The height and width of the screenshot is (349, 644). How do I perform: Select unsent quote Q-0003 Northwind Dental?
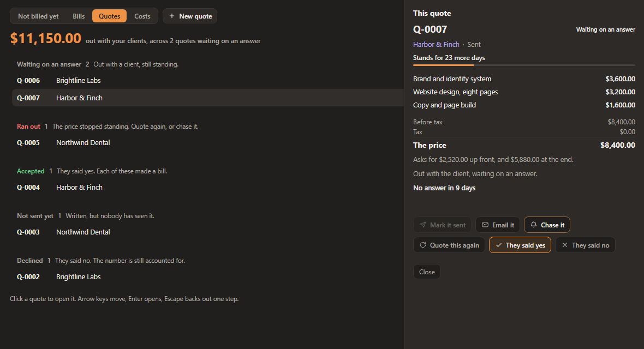pyautogui.click(x=208, y=232)
